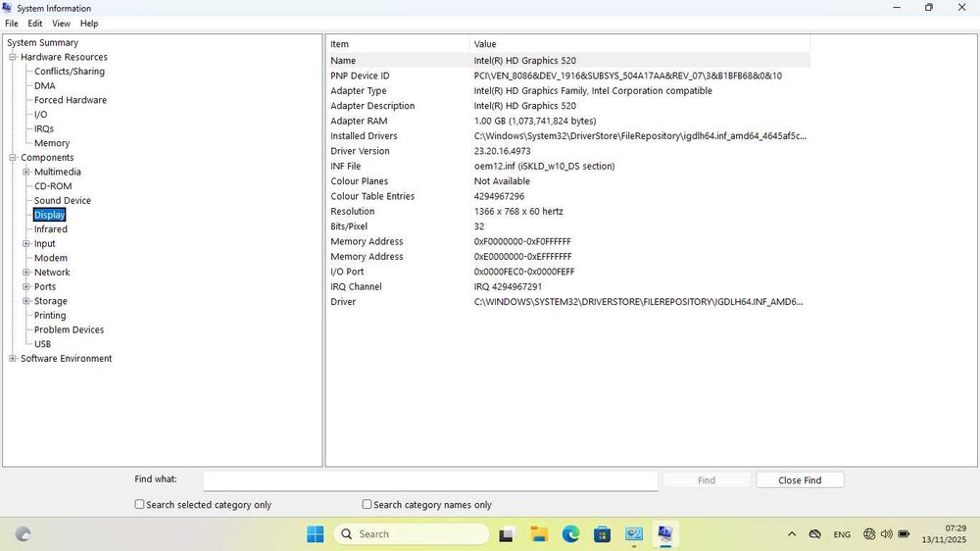This screenshot has height=551, width=980.
Task: Click the cloud sync tray icon
Action: coord(815,534)
